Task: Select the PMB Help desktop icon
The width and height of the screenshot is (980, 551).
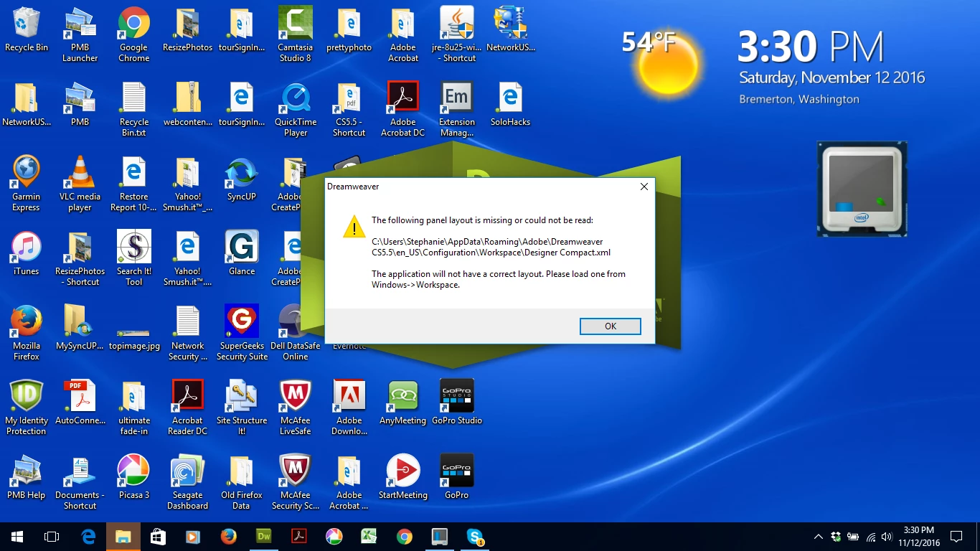Action: [27, 478]
